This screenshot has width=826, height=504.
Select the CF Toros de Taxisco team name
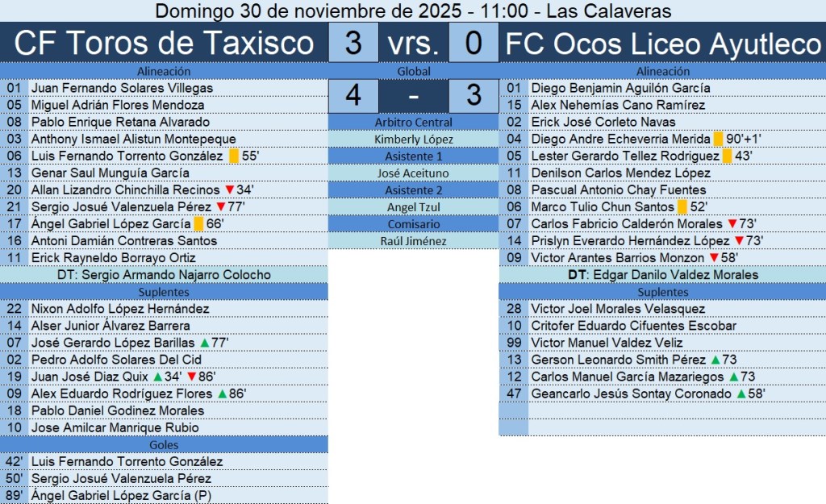coord(164,44)
